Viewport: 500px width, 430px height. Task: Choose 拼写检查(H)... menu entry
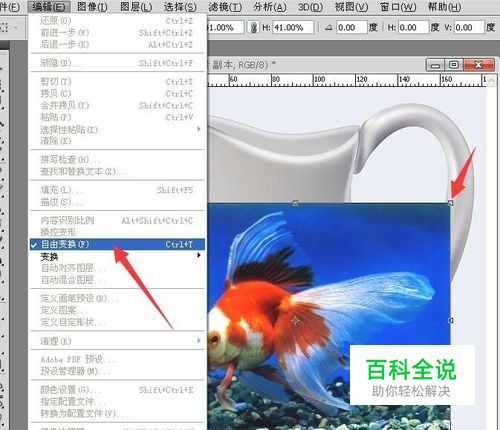tap(117, 160)
